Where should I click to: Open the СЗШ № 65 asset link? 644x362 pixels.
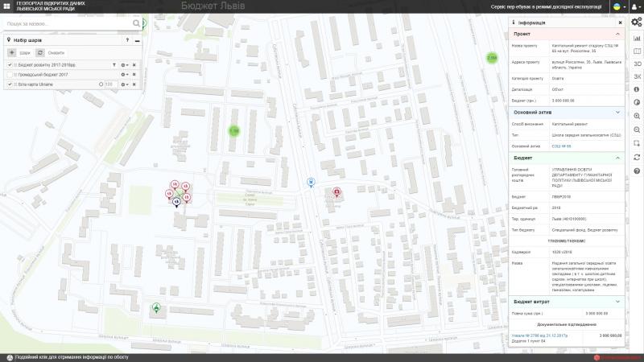(561, 146)
